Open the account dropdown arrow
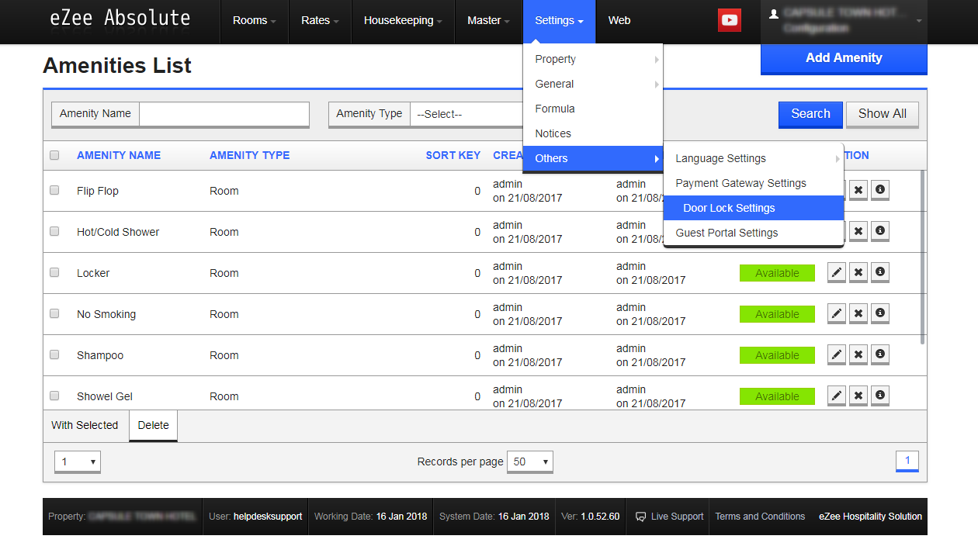 [x=919, y=21]
